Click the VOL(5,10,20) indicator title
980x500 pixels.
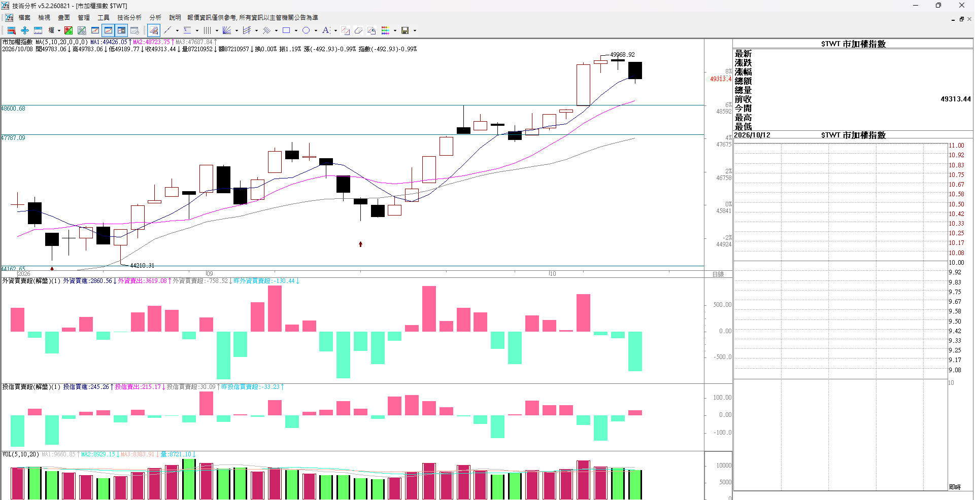[20, 454]
